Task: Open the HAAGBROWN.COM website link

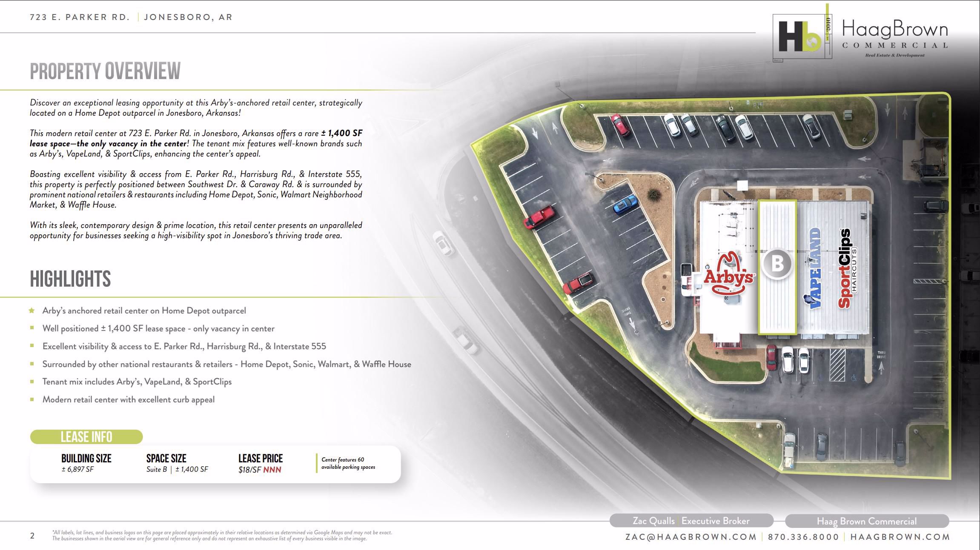Action: click(x=900, y=537)
